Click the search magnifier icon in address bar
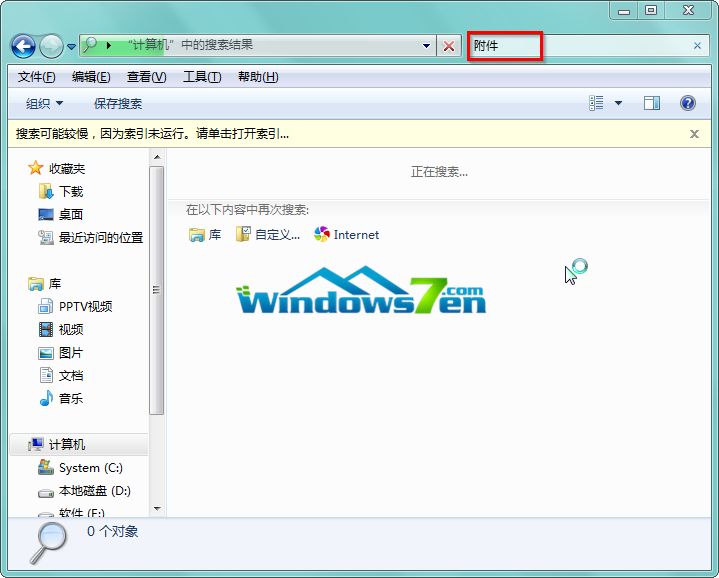Viewport: 719px width, 578px height. 90,45
